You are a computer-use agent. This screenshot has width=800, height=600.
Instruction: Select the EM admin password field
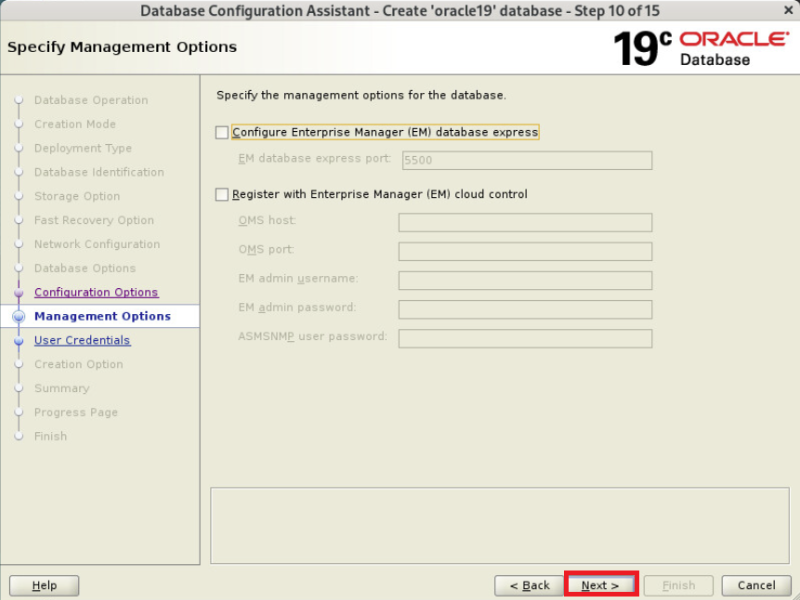[x=525, y=310]
